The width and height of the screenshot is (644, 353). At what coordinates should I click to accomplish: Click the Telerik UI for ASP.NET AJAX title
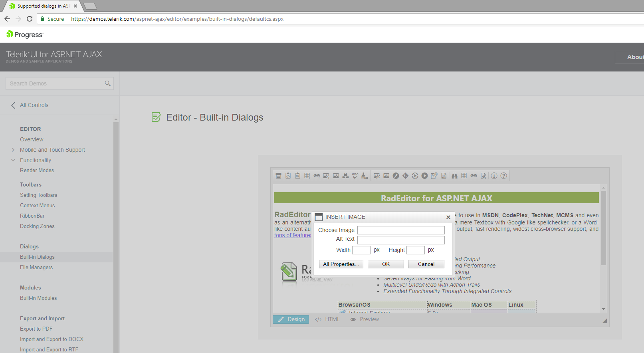[x=54, y=54]
